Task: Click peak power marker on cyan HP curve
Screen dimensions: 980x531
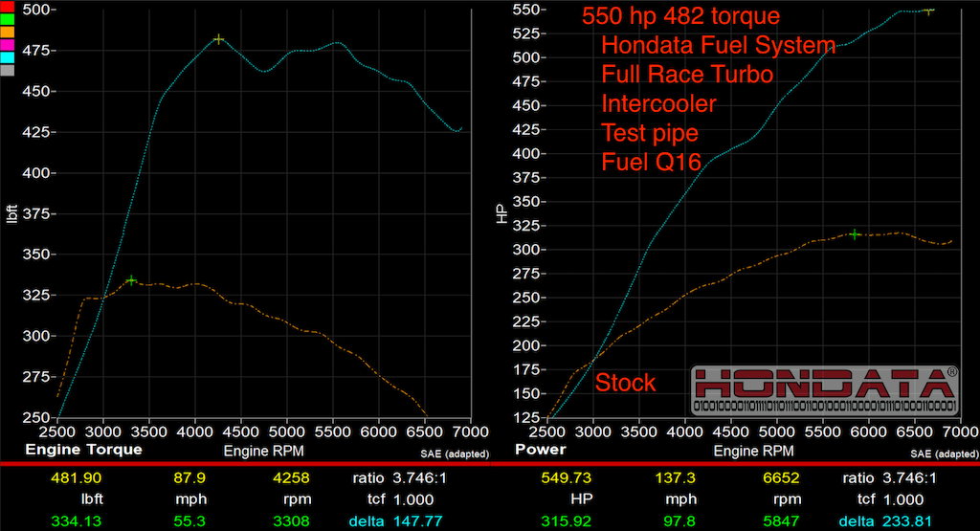Action: click(928, 11)
